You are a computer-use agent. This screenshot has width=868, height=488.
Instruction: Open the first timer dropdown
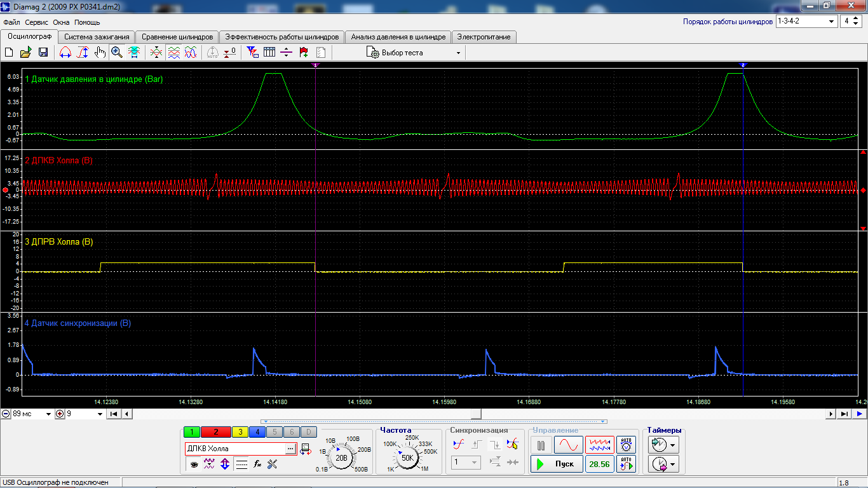[664, 445]
